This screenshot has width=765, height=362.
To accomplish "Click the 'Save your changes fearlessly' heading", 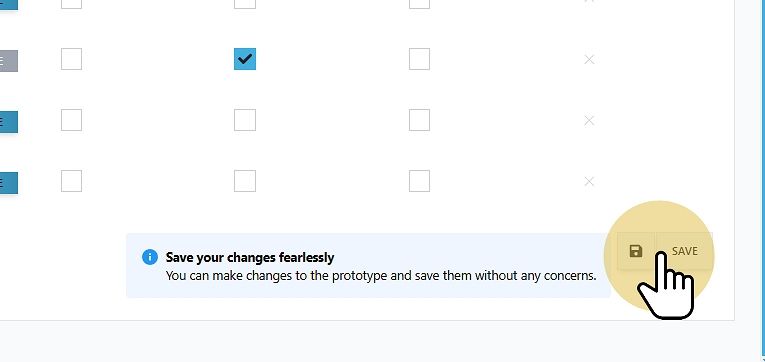I will [250, 257].
